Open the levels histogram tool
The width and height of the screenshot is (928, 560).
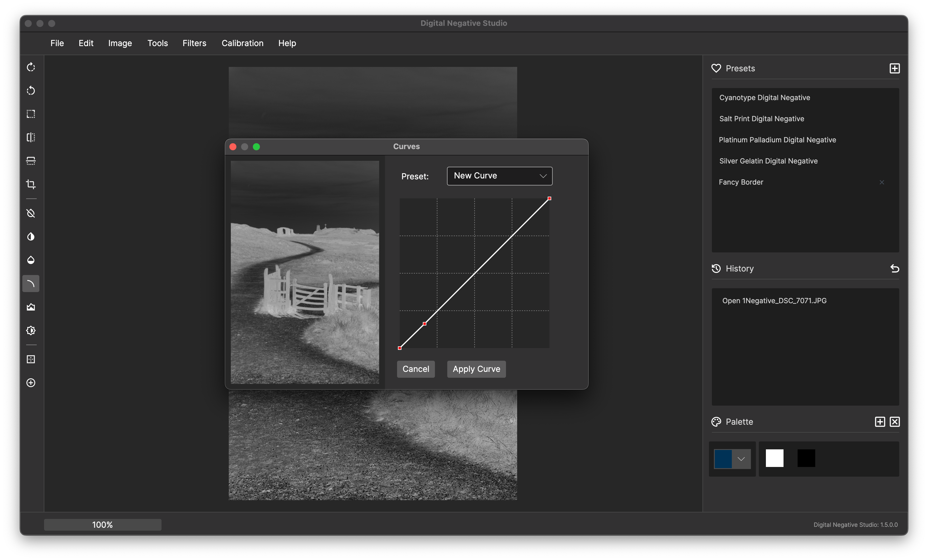(x=31, y=307)
